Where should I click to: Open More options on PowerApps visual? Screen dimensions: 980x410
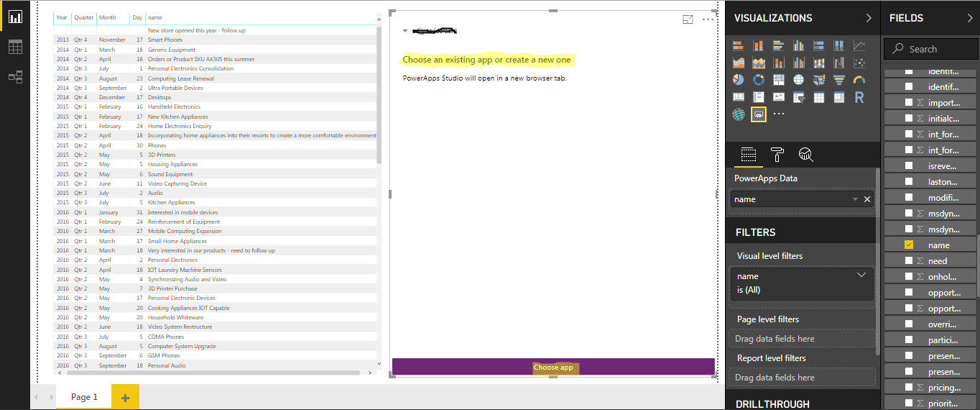(708, 19)
